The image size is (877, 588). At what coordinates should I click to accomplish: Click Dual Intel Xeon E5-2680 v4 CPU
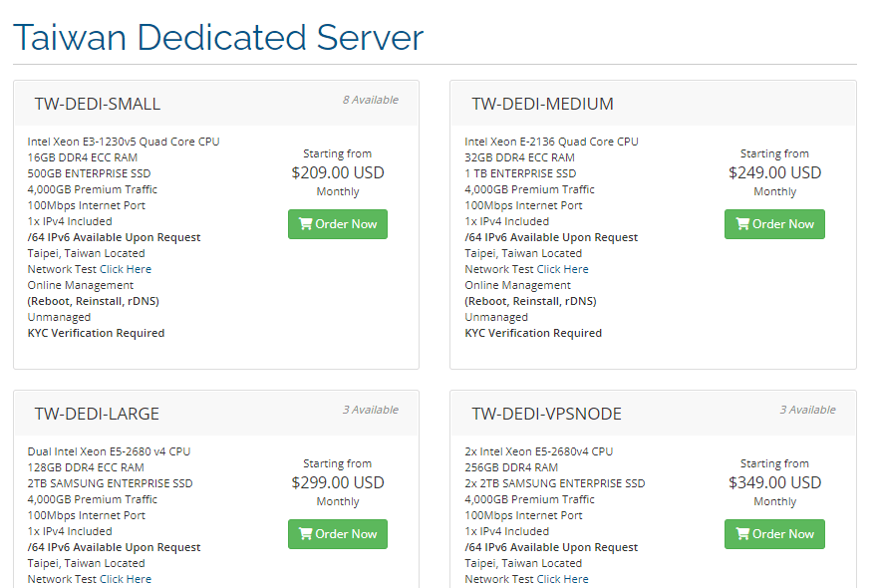click(x=109, y=451)
